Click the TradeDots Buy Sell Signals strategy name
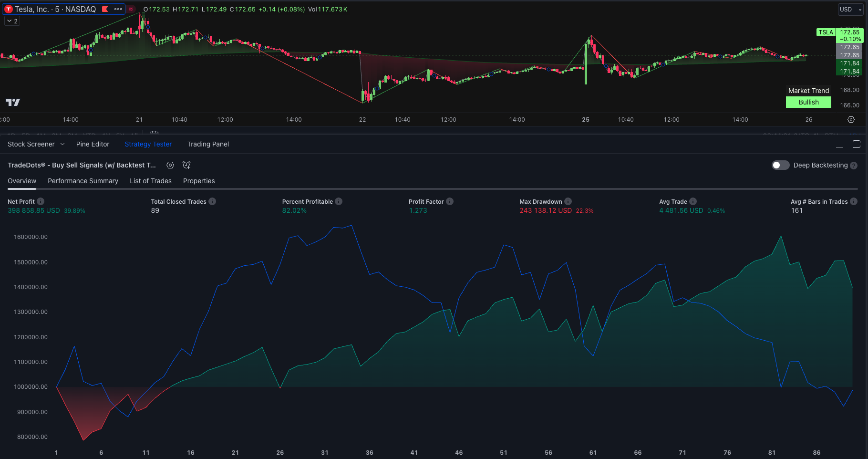Screen dimensions: 868x459 coord(82,165)
